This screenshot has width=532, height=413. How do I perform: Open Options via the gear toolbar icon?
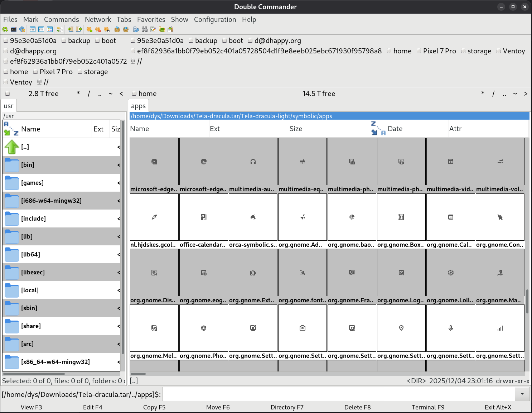point(22,29)
